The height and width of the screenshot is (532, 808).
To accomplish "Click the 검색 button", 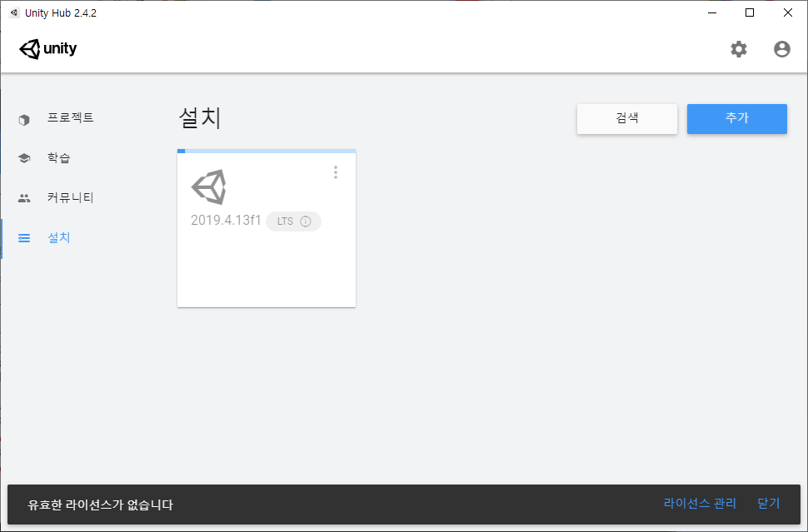I will click(627, 119).
